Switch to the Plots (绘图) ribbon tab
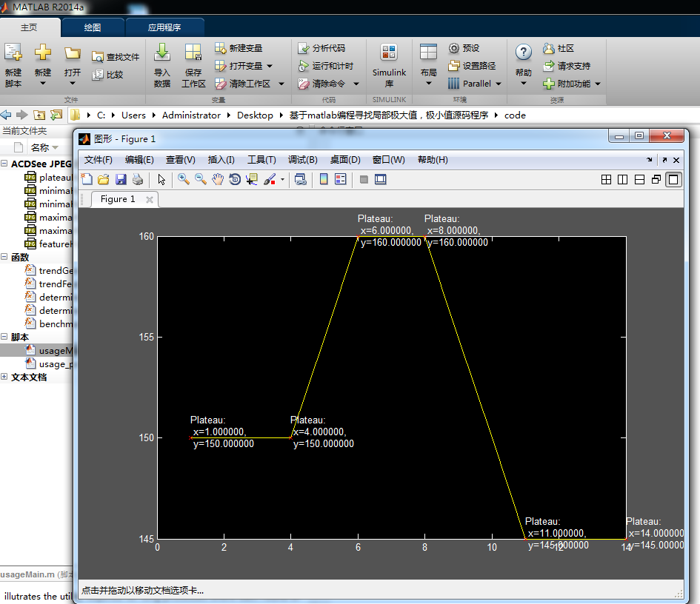Screen dimensions: 700x604 93,27
